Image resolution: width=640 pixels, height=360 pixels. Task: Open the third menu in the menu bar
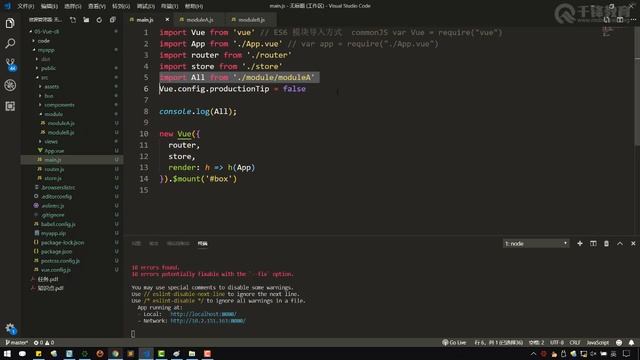73,6
